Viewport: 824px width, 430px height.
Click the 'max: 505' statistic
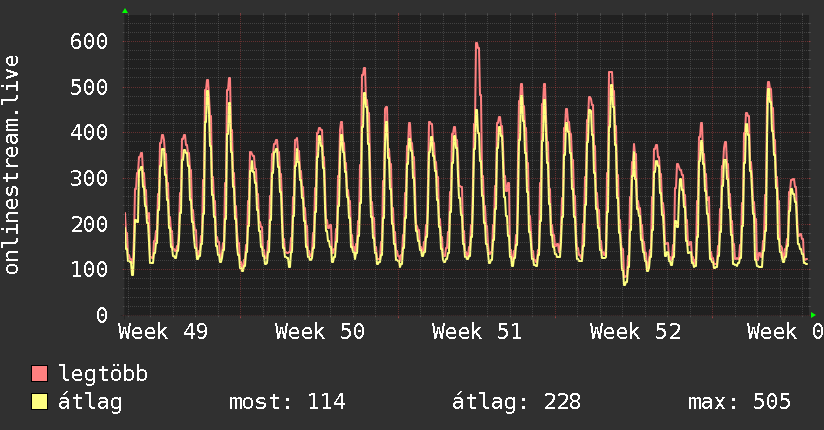point(739,402)
